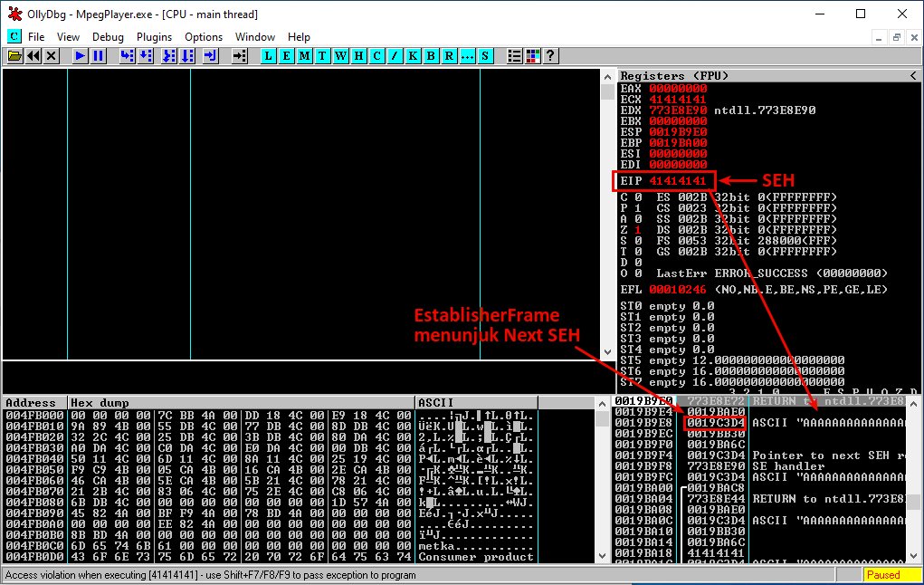Open the File menu
The height and width of the screenshot is (585, 924).
[x=36, y=36]
